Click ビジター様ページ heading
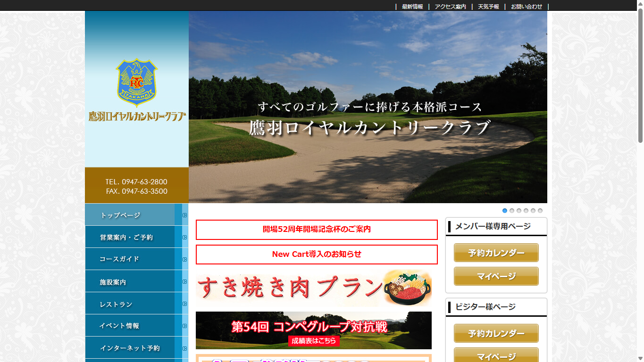 (485, 307)
